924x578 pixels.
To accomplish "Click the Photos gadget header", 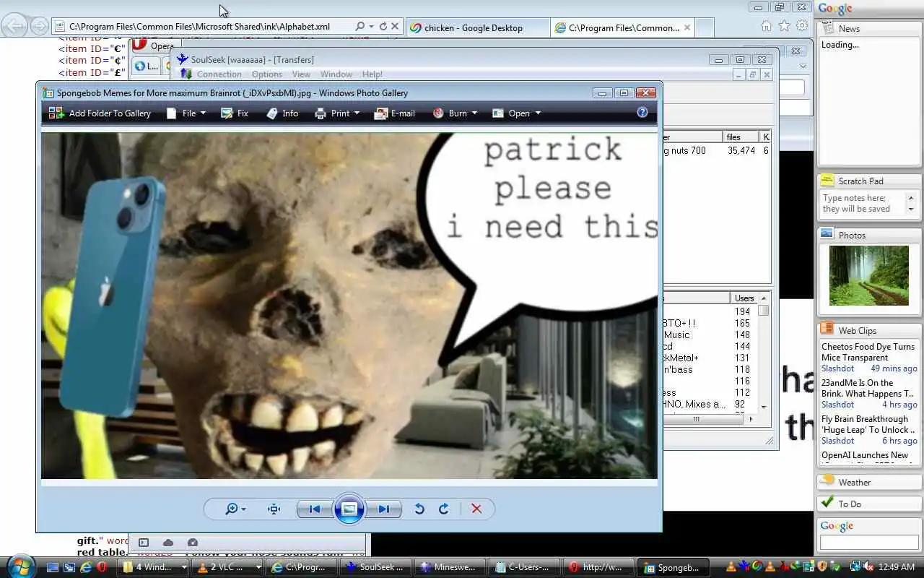I will 869,235.
